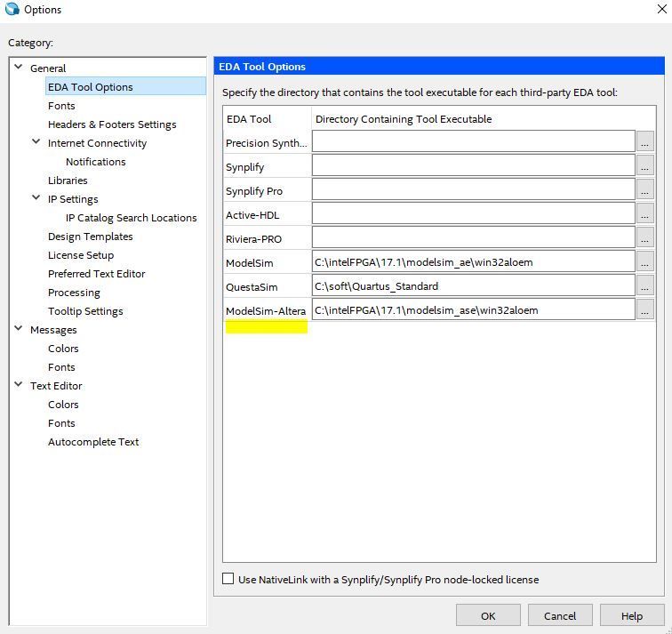
Task: Click the browse button for Synplify Pro
Action: pyautogui.click(x=645, y=189)
